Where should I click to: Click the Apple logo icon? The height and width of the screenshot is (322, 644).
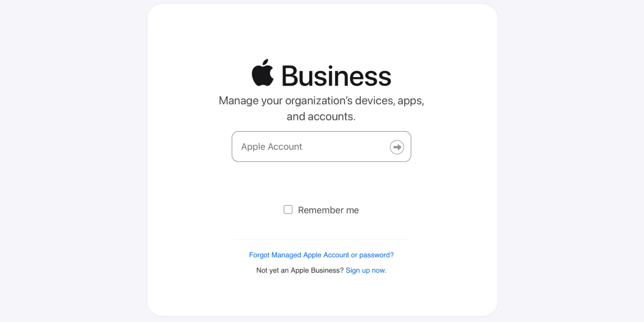coord(262,73)
